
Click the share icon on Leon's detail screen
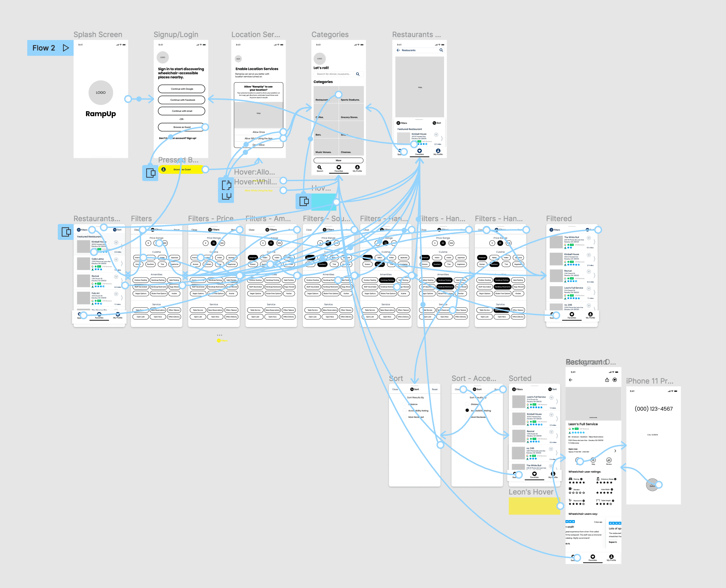pos(607,380)
